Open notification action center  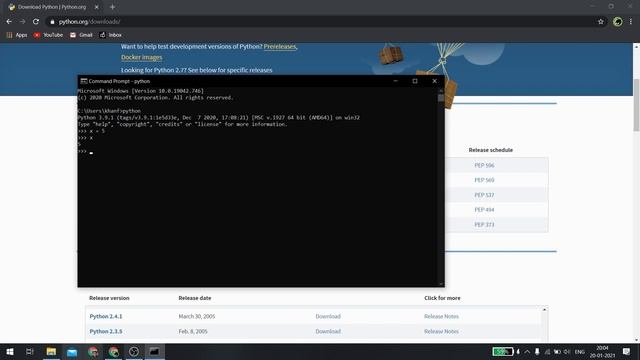[x=627, y=351]
